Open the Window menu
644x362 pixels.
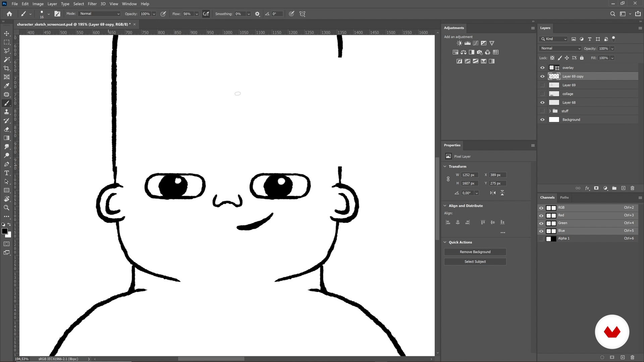[129, 4]
